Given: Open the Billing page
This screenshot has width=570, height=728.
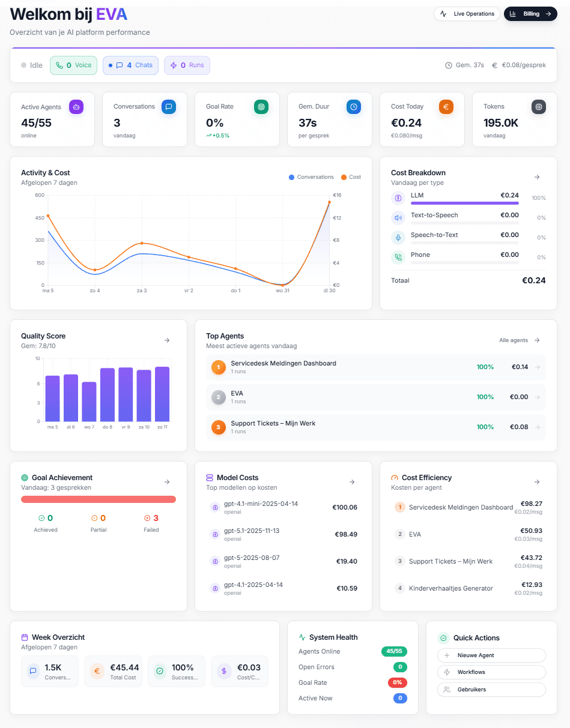Looking at the screenshot, I should pos(530,14).
